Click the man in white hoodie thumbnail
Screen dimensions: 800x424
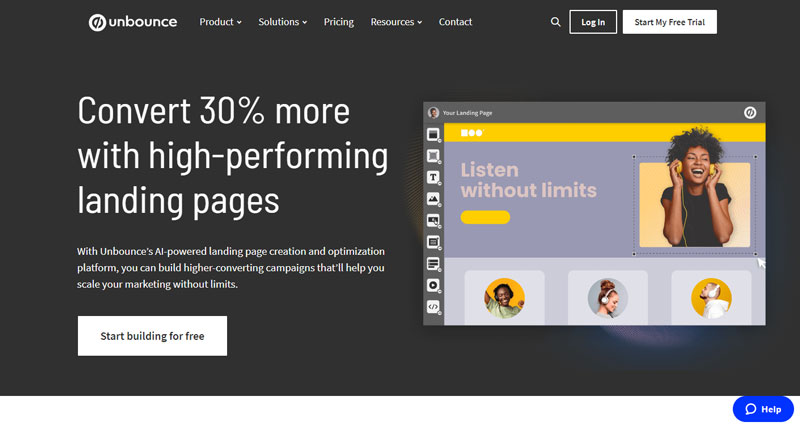[x=711, y=298]
